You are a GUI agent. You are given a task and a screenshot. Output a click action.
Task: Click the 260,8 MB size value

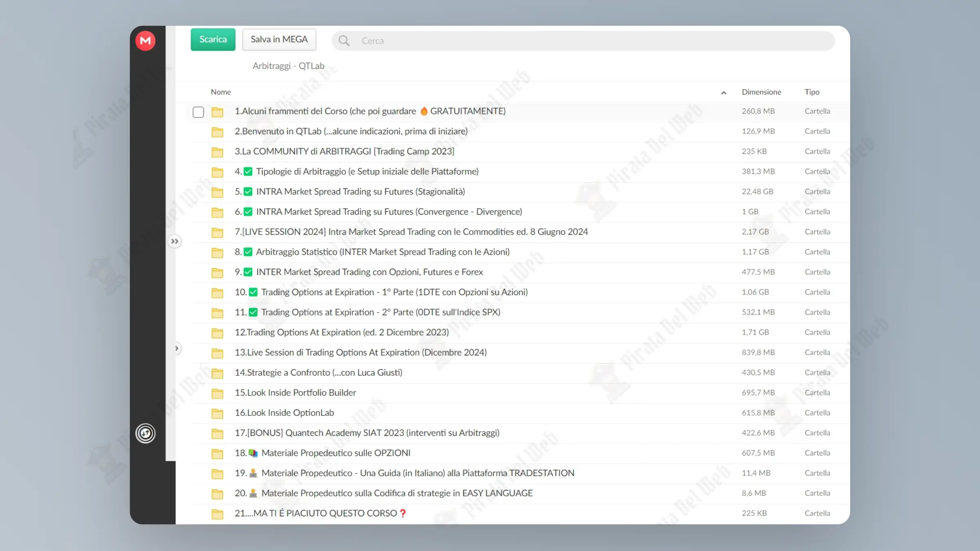[x=758, y=111]
